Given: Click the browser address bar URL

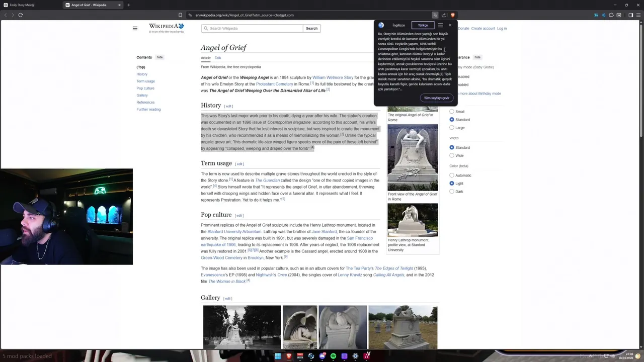Looking at the screenshot, I should click(245, 15).
